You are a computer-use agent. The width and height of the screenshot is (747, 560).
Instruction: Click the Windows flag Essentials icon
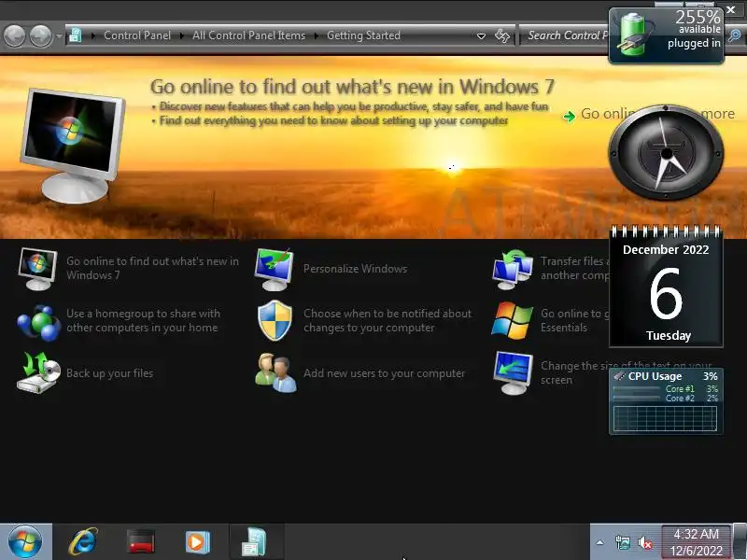(512, 320)
